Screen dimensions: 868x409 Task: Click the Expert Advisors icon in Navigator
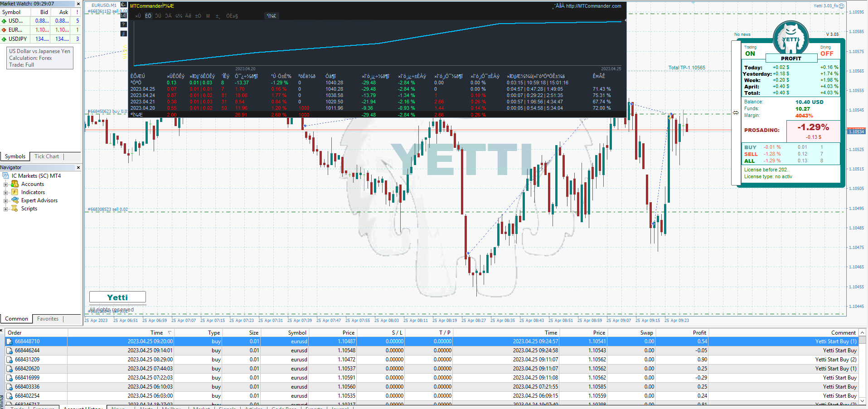pyautogui.click(x=15, y=200)
